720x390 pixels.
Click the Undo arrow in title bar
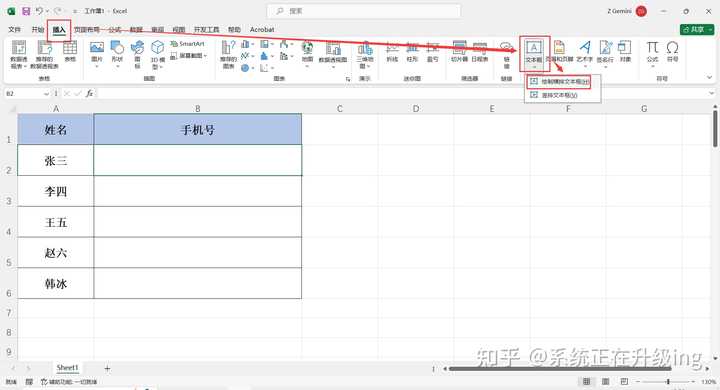[x=39, y=11]
